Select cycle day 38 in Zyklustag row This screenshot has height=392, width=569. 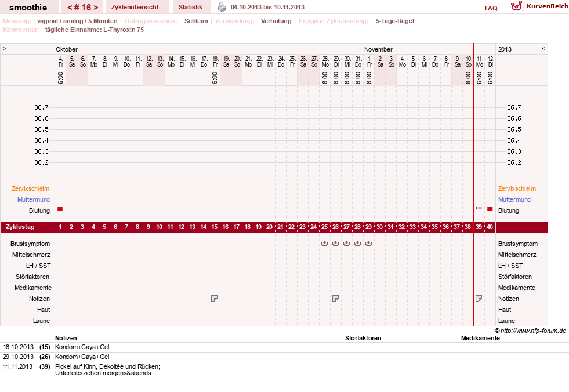point(467,227)
